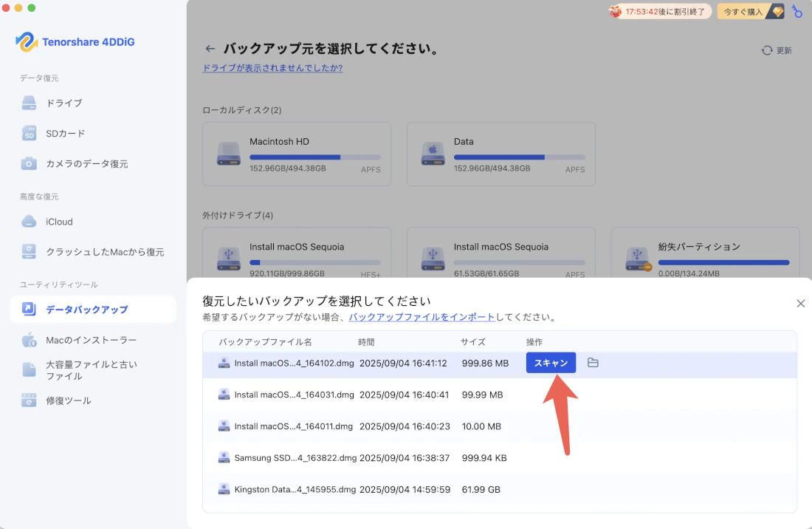Click the バックアップファイル名 column header
Screen dimensions: 812x529
click(265, 342)
